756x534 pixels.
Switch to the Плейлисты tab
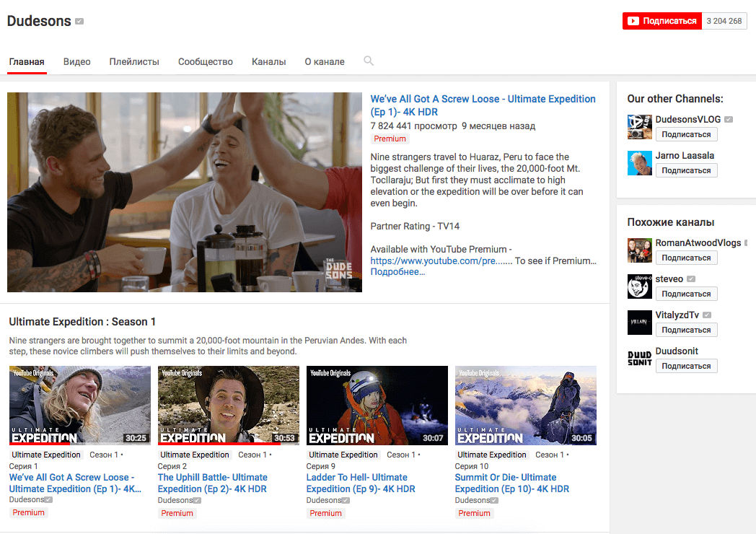tap(134, 62)
